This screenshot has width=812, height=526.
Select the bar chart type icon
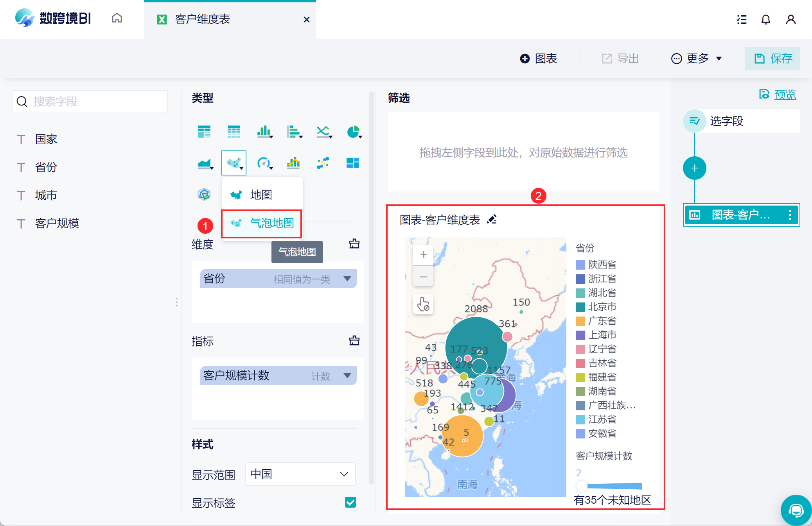point(264,132)
